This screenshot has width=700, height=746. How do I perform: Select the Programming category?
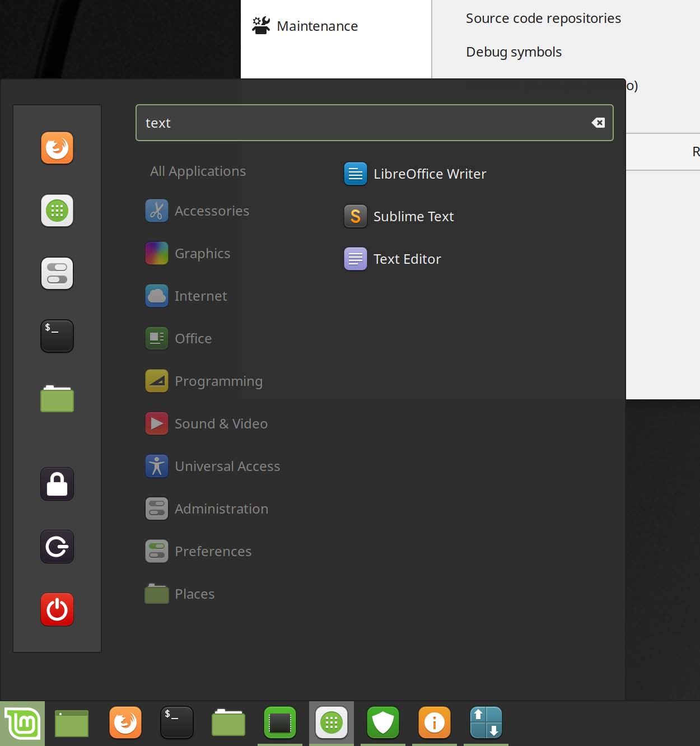(218, 381)
